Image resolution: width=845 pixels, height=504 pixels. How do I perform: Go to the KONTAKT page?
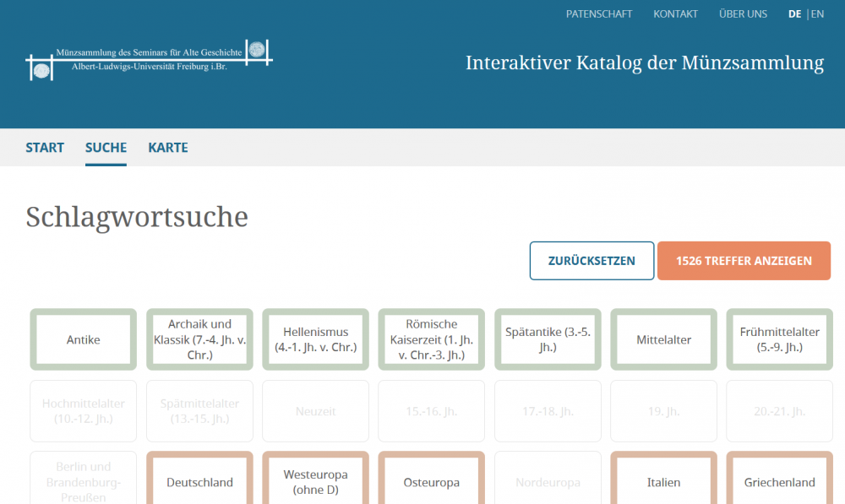pos(675,14)
